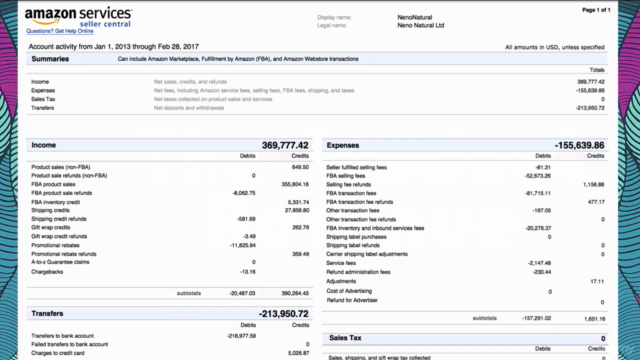
Task: Click FBA product sale refunds amount -8,062.75
Action: (244, 193)
